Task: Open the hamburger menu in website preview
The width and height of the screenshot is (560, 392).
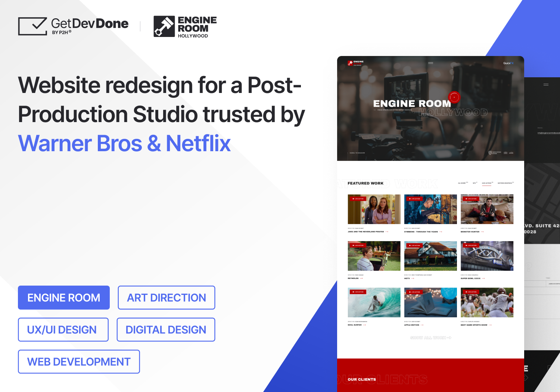Action: (x=430, y=63)
